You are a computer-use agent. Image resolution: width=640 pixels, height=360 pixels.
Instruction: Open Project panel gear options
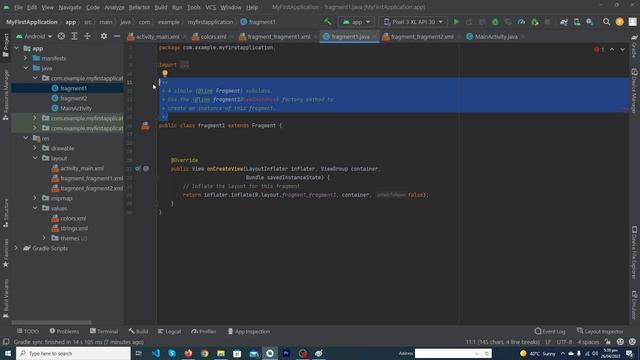click(104, 36)
